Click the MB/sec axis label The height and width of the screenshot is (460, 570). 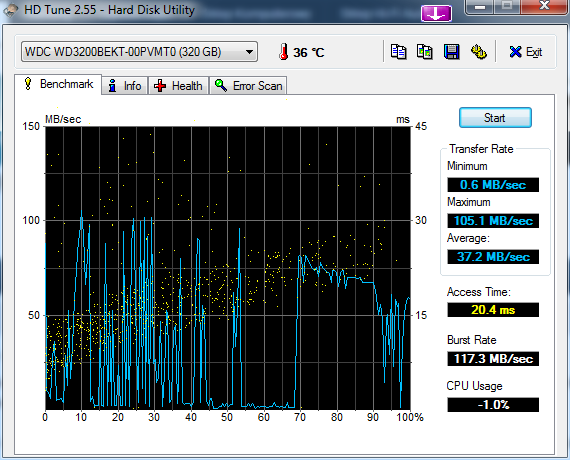pos(63,119)
